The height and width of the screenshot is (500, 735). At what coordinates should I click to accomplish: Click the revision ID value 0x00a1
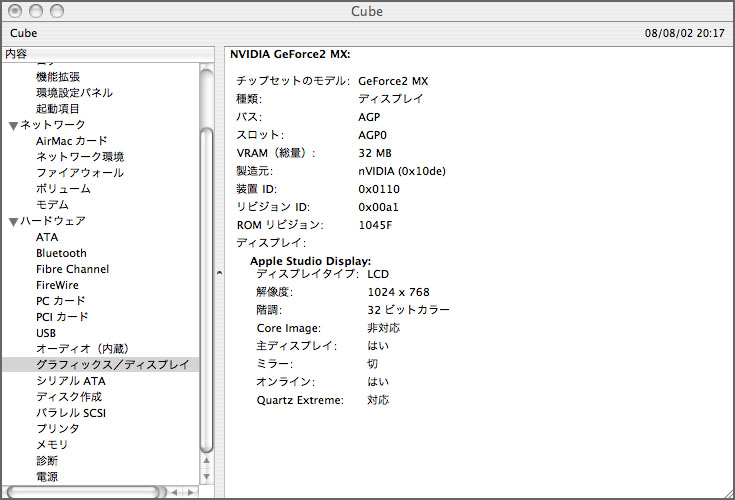click(378, 207)
